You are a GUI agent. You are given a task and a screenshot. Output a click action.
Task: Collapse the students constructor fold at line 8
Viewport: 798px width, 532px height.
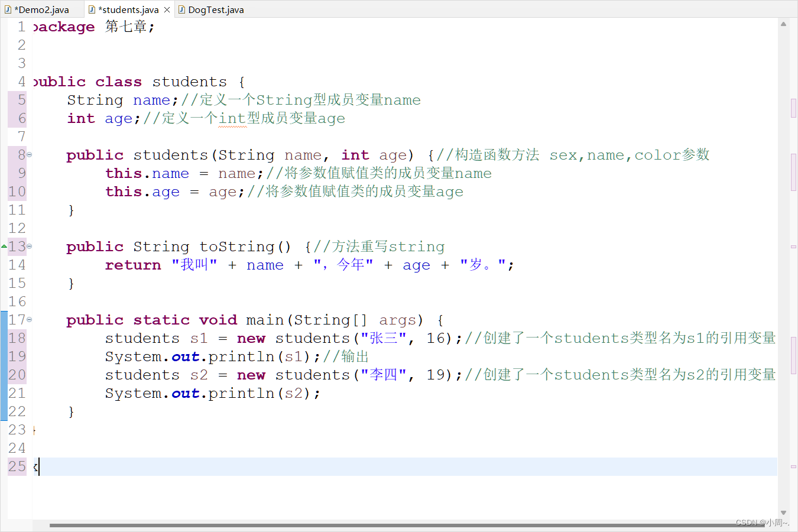(30, 154)
